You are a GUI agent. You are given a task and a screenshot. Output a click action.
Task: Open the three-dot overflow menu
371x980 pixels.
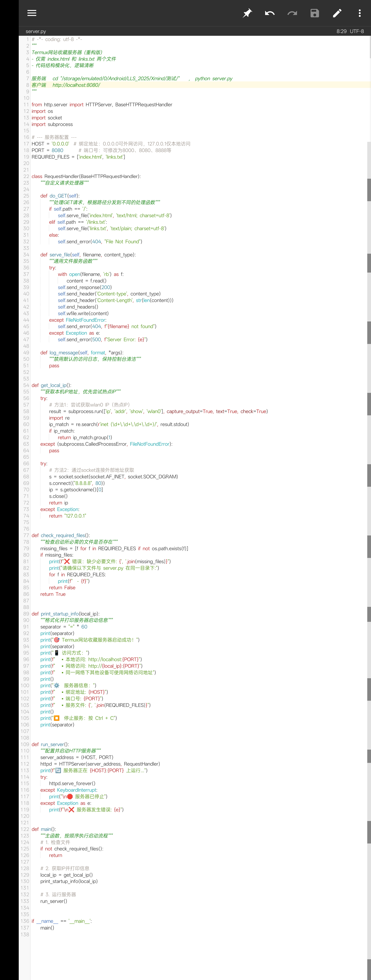[359, 13]
